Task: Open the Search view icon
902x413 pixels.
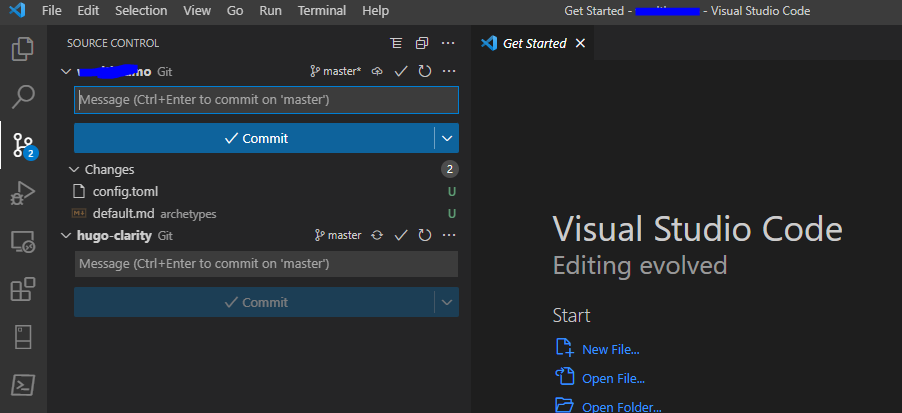Action: (x=23, y=97)
